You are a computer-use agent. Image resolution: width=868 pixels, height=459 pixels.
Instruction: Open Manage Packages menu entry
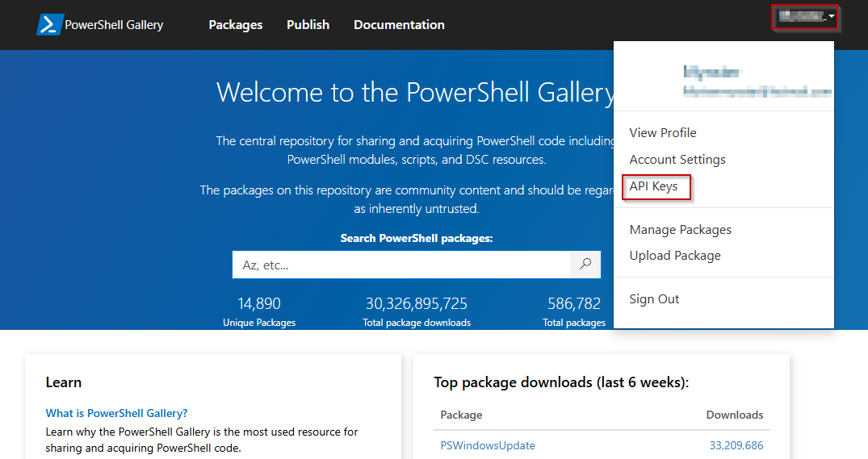(681, 229)
